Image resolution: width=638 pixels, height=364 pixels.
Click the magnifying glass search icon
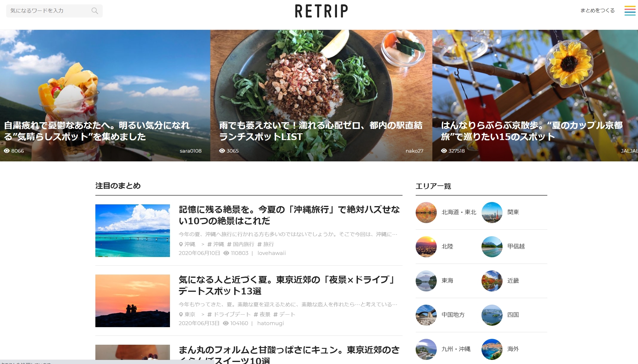click(94, 11)
